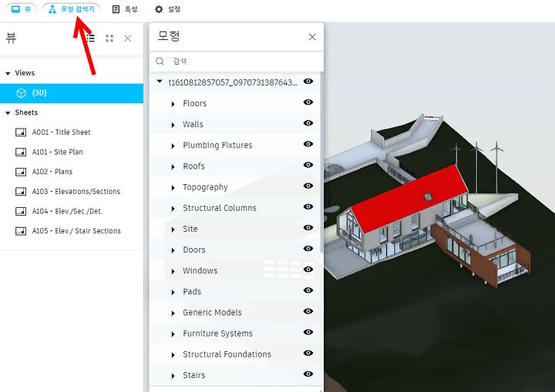The width and height of the screenshot is (555, 392).
Task: Select the Windows tree row label
Action: click(200, 270)
